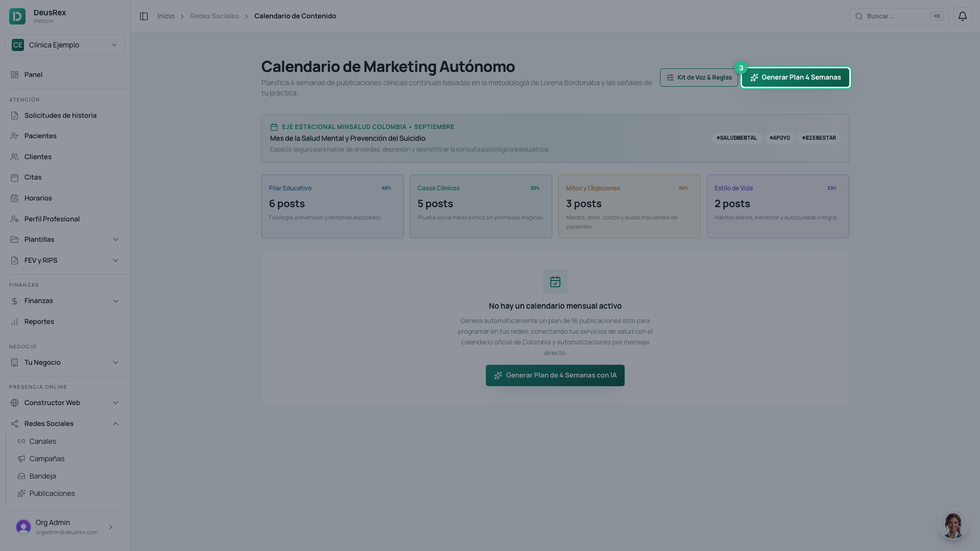Click the Horarios clock-calendar icon
The width and height of the screenshot is (980, 551).
(14, 198)
